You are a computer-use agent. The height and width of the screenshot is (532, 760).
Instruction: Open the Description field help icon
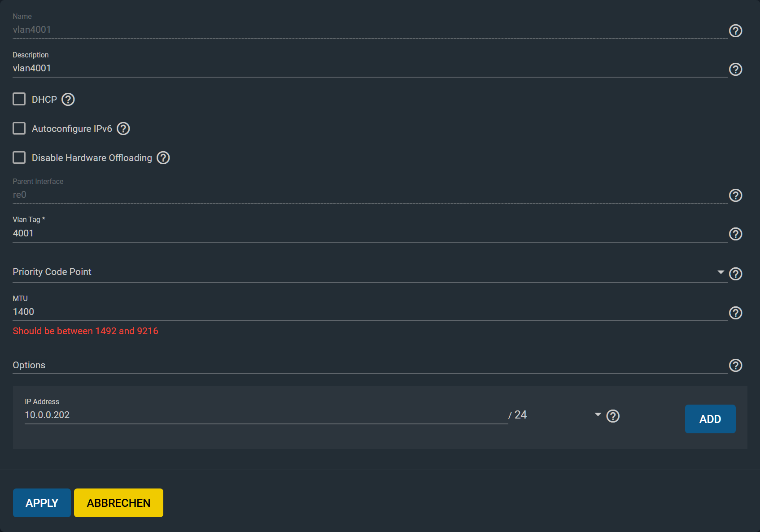coord(735,69)
